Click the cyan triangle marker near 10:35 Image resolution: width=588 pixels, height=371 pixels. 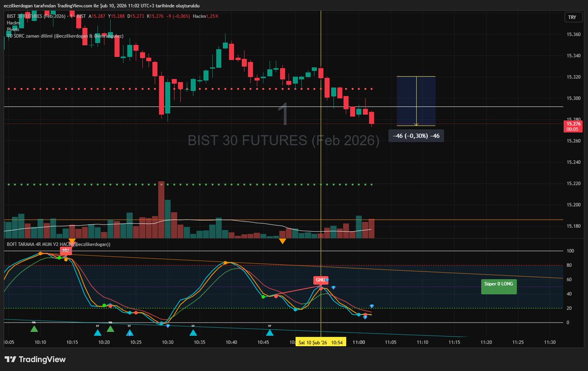tap(193, 332)
